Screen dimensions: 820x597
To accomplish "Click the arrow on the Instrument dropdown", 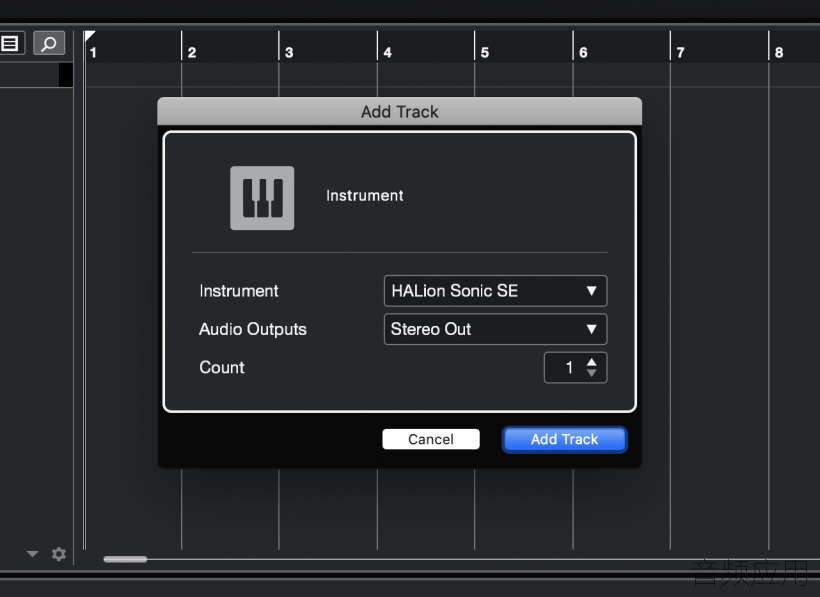I will 591,291.
